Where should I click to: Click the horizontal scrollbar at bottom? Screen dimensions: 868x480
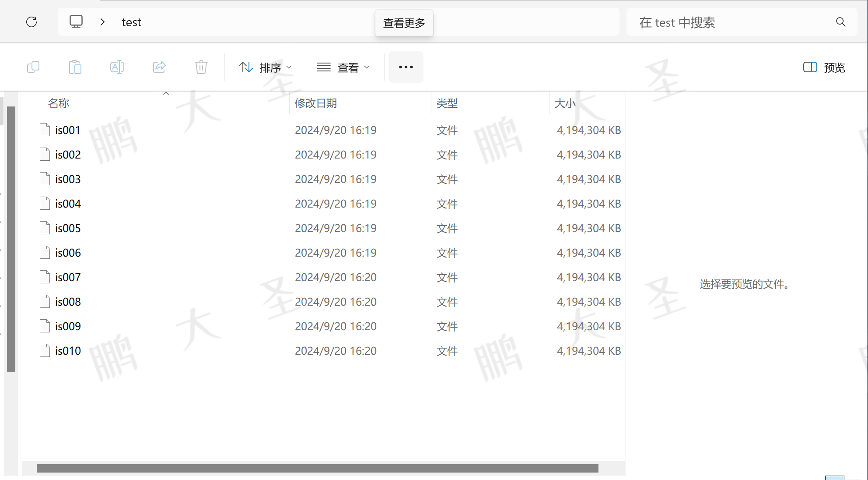(317, 468)
